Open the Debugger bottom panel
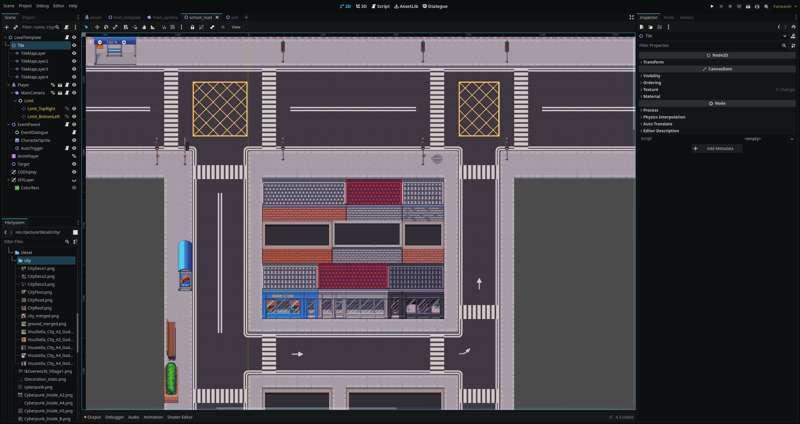The width and height of the screenshot is (800, 424). [114, 417]
